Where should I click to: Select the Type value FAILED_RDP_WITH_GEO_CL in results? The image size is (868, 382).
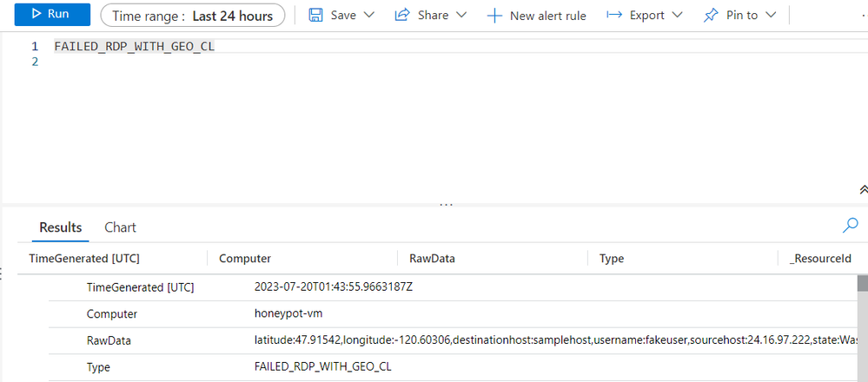[x=322, y=367]
